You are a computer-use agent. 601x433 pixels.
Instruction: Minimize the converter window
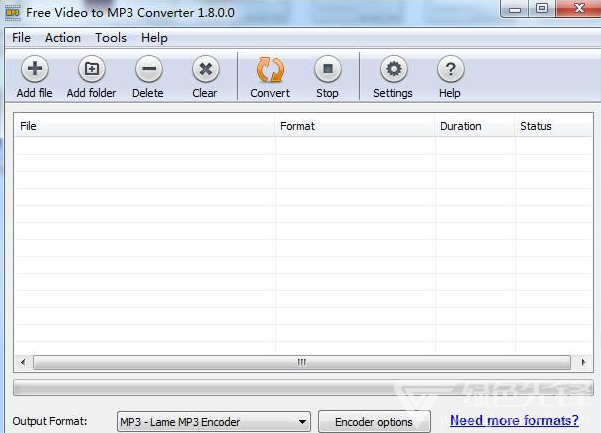[515, 9]
